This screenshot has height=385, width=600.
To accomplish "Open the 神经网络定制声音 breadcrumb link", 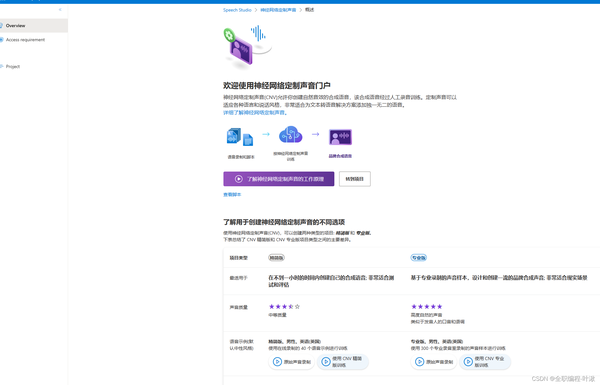I will pyautogui.click(x=278, y=10).
